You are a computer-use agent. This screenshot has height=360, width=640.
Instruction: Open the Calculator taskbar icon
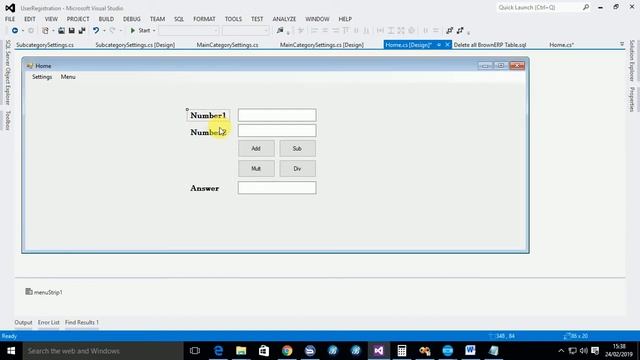(402, 351)
